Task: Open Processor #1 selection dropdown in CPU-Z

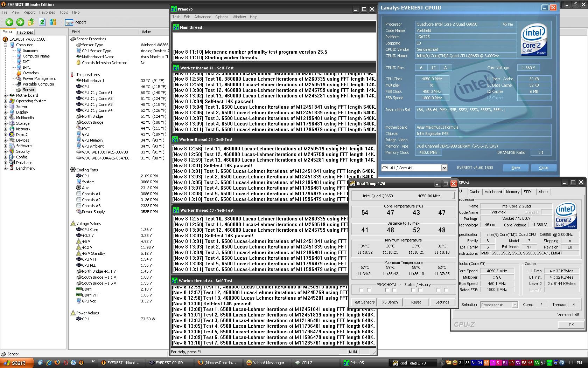Action: 514,305
